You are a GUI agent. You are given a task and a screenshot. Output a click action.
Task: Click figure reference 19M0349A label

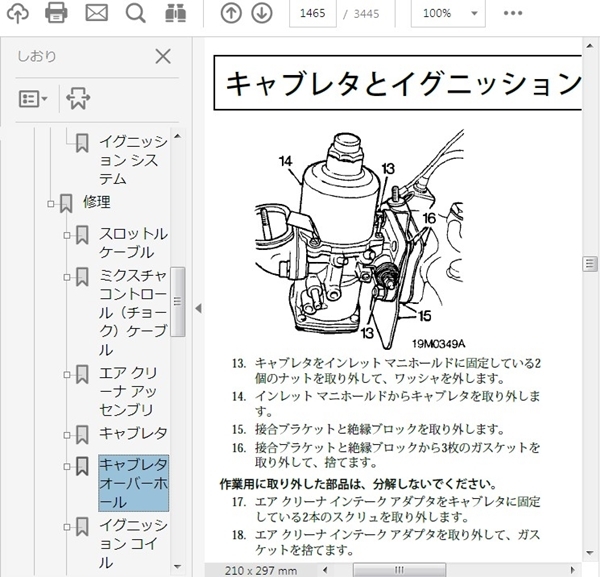(x=439, y=344)
